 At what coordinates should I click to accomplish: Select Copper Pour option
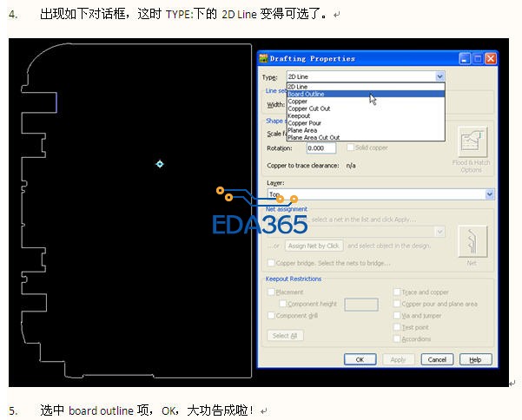coord(366,123)
